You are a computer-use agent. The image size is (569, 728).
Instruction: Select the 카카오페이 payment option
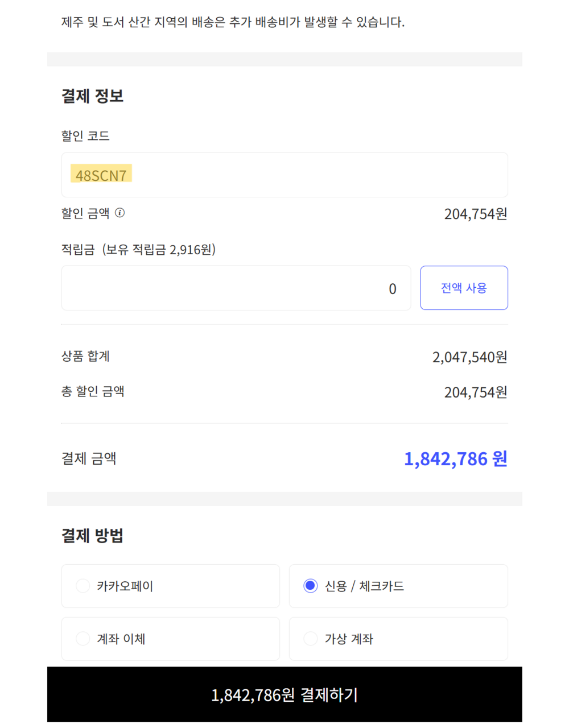click(x=170, y=586)
